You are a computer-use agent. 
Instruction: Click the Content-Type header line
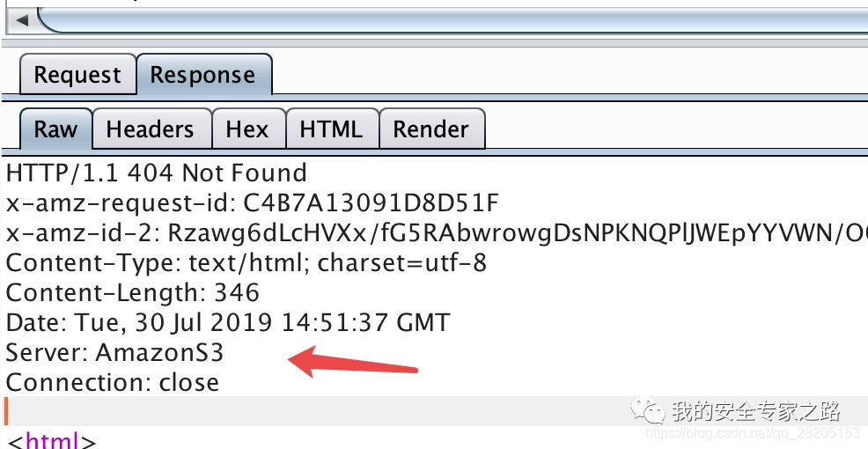[246, 263]
